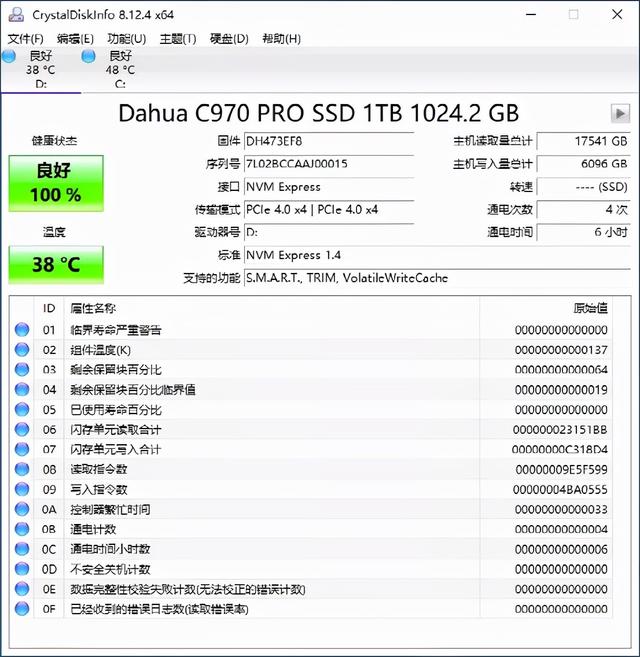Click status orb for attribute 05
This screenshot has width=640, height=657.
coord(22,409)
